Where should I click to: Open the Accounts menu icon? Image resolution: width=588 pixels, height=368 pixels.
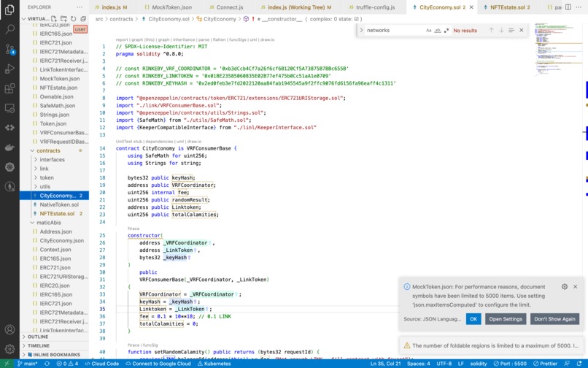pos(9,329)
